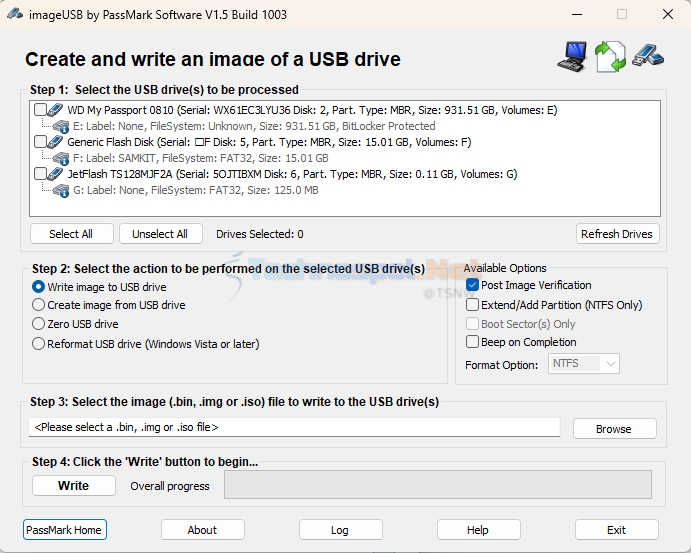Select the E: BitLocker Protected volume row
This screenshot has width=691, height=553.
click(x=254, y=126)
